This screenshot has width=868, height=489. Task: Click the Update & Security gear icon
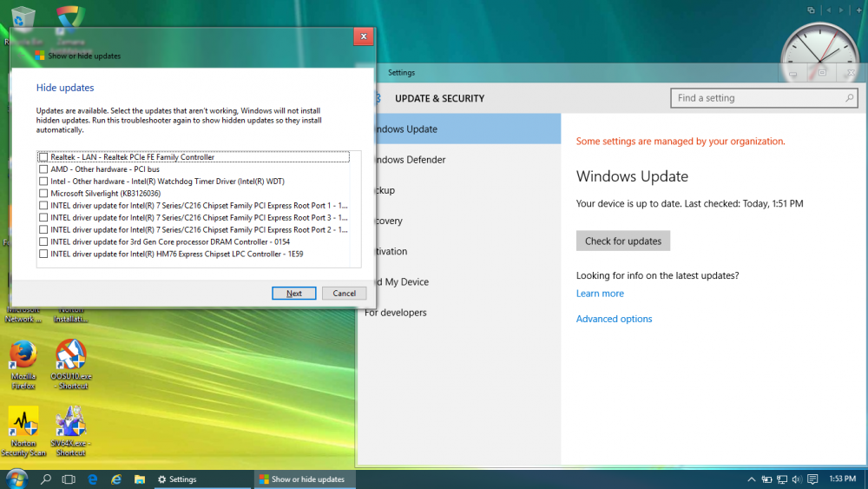click(378, 98)
